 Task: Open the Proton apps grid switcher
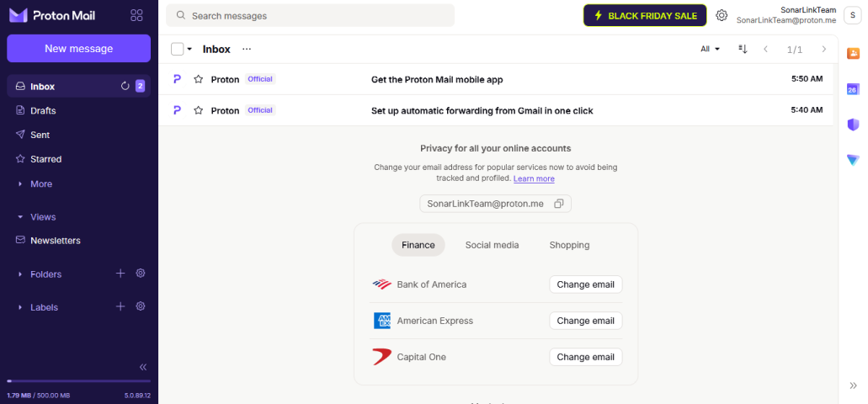pyautogui.click(x=136, y=15)
